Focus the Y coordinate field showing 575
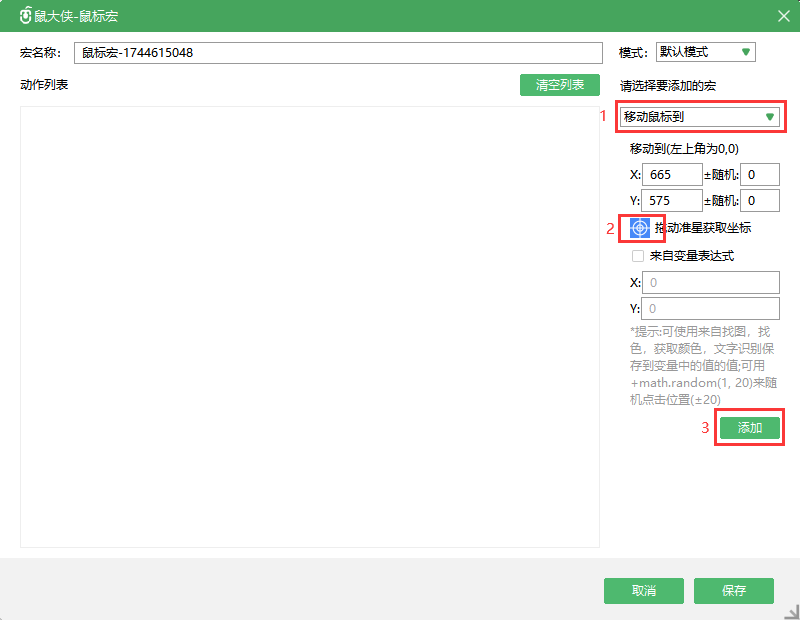Screen dimensions: 800x620 [x=672, y=200]
